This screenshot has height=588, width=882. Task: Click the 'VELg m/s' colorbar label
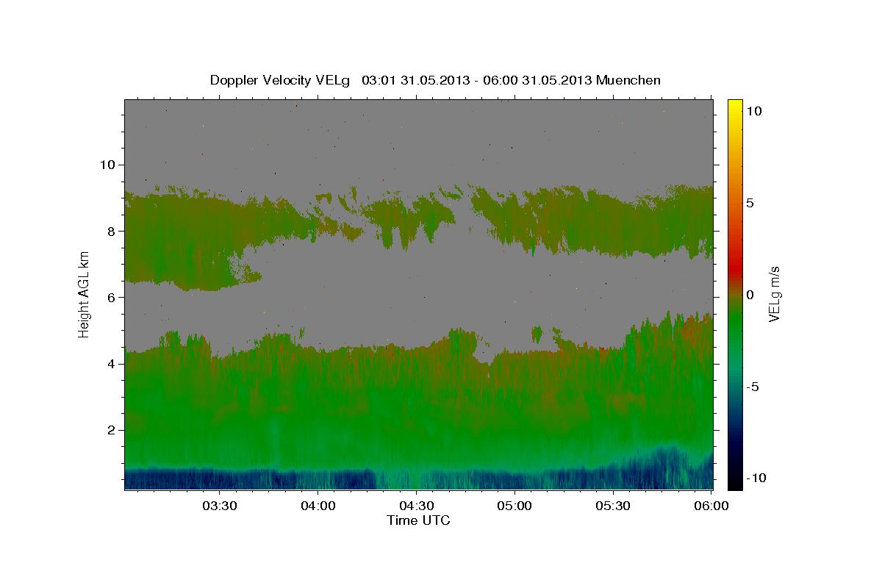pos(774,294)
